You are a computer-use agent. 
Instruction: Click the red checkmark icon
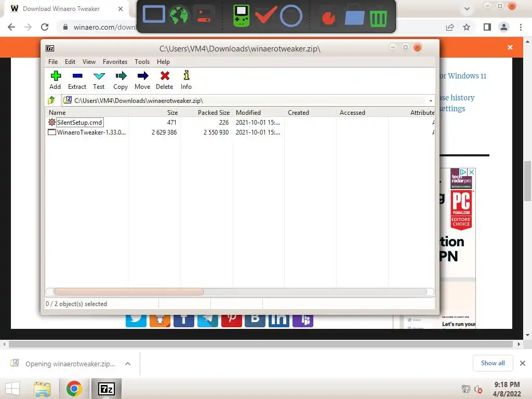tap(265, 15)
